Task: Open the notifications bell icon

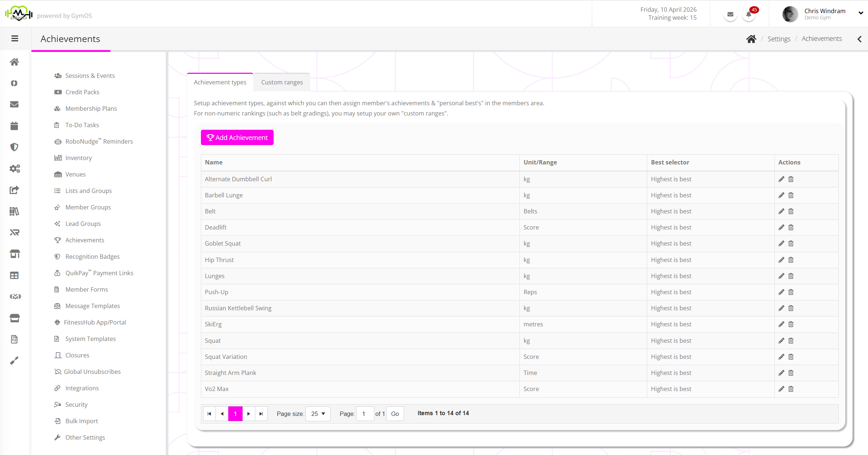Action: click(x=749, y=15)
